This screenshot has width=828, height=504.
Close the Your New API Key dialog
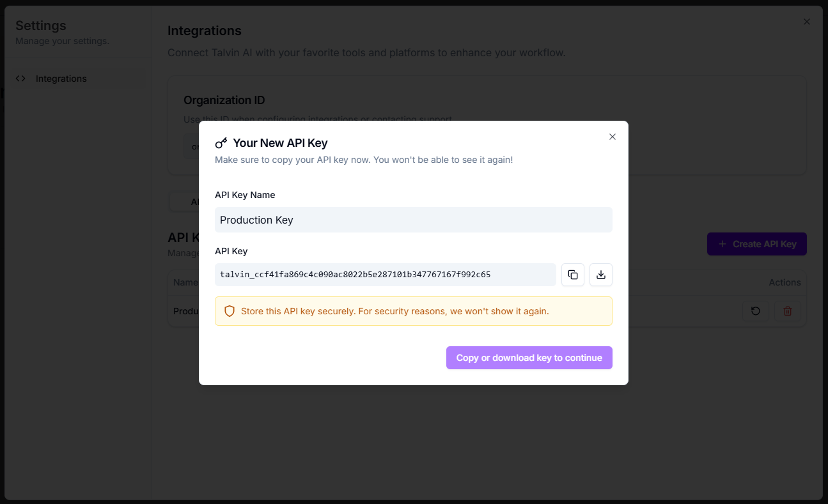[x=613, y=137]
